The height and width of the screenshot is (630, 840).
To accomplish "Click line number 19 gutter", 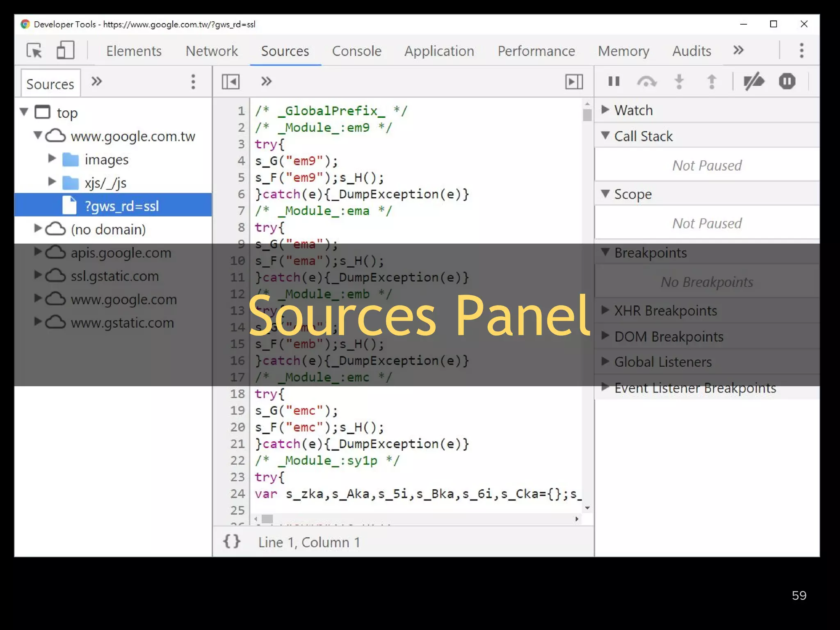I will click(x=237, y=410).
